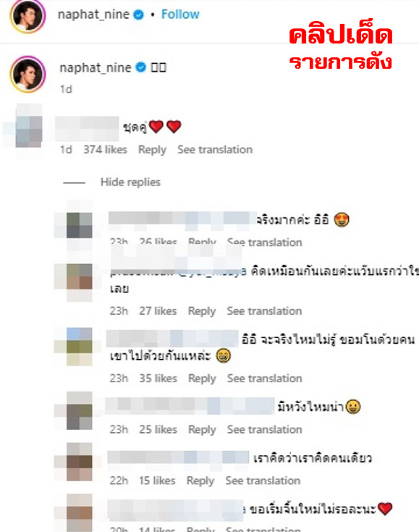Screen dimensions: 419x532
Task: See translation of the 15 likes comment
Action: (263, 481)
